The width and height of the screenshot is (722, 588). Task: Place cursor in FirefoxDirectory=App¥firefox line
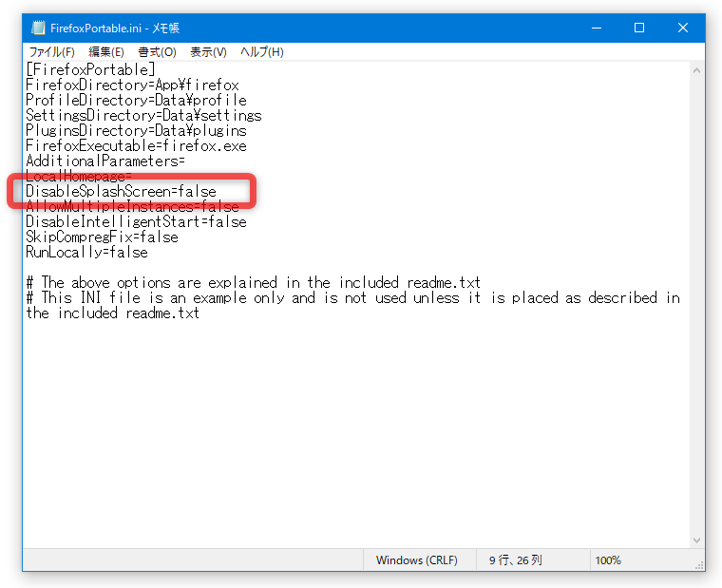(133, 85)
